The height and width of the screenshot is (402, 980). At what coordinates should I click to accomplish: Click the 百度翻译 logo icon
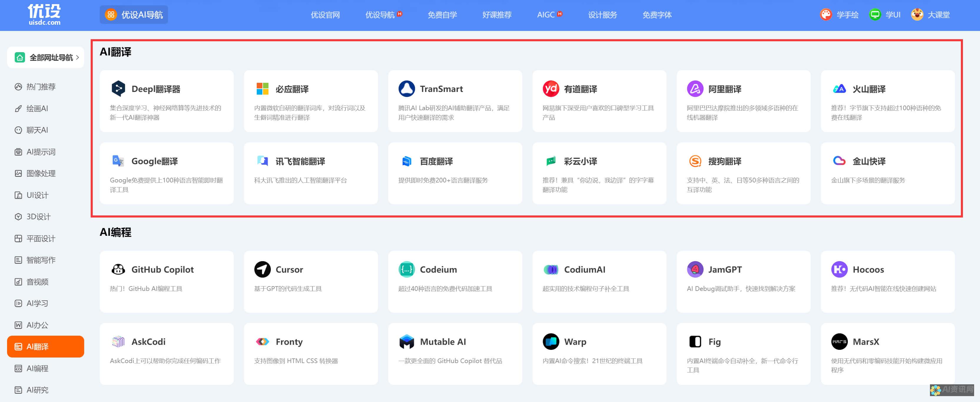[x=406, y=161]
